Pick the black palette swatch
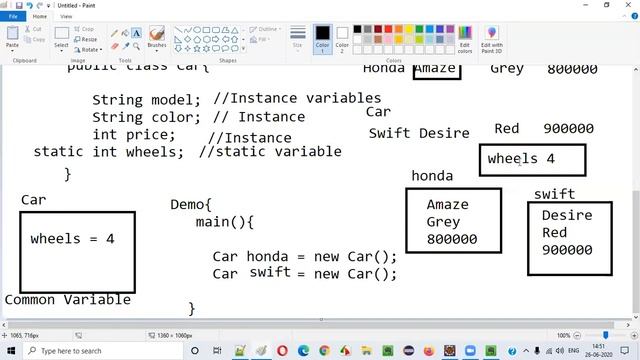Viewport: 640px width, 360px height. pos(357,29)
